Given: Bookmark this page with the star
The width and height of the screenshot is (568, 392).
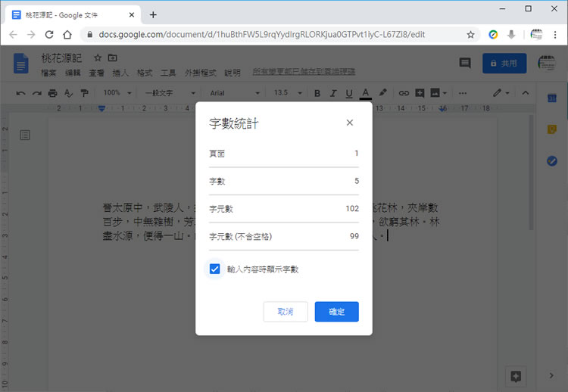Looking at the screenshot, I should click(470, 35).
